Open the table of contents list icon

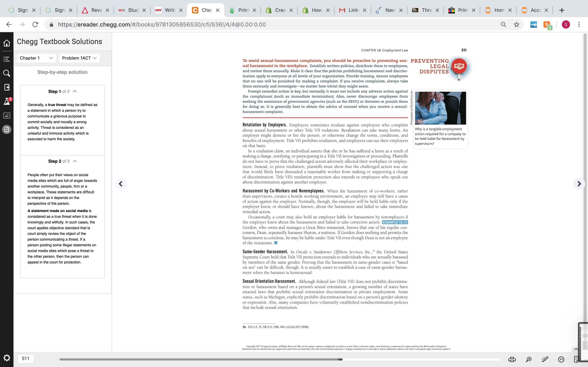[7, 59]
